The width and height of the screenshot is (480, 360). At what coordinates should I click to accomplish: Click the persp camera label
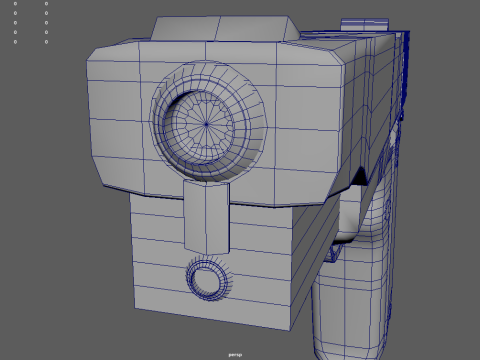pyautogui.click(x=235, y=355)
